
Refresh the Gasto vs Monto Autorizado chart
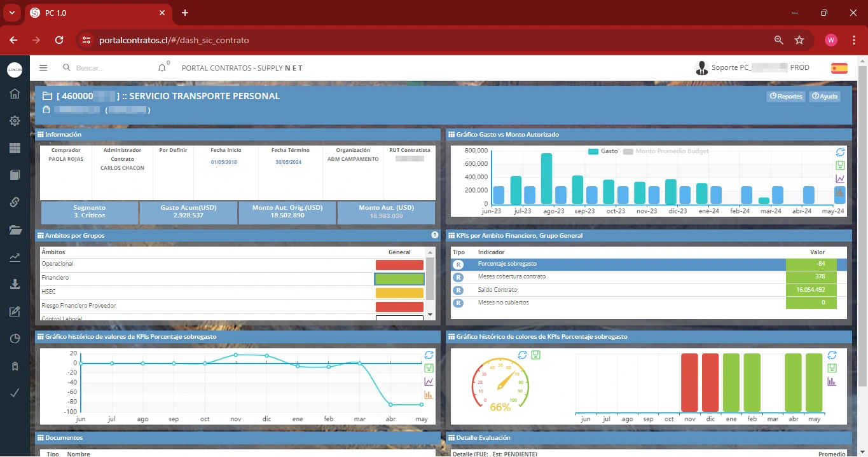point(840,153)
